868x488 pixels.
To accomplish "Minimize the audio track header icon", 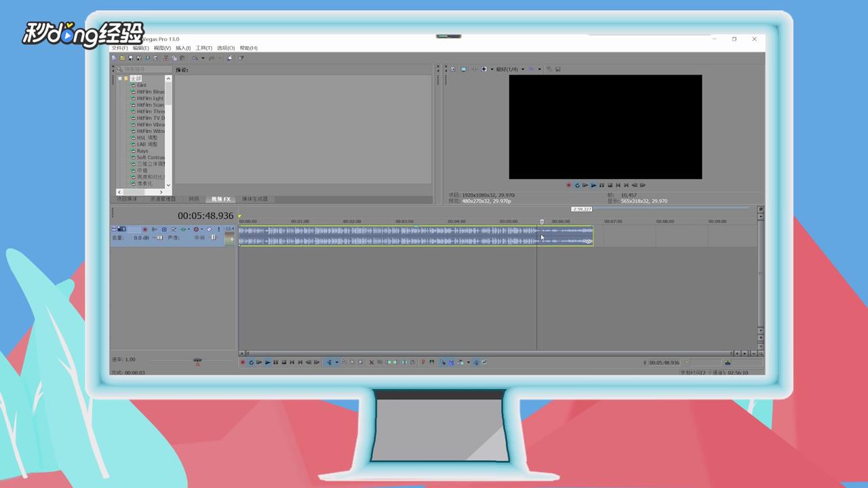I will point(114,229).
